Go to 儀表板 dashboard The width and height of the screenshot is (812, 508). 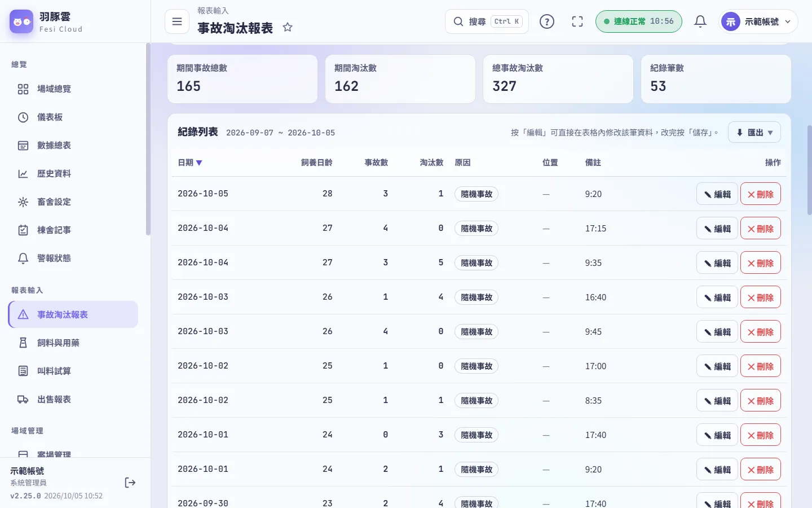pos(73,117)
